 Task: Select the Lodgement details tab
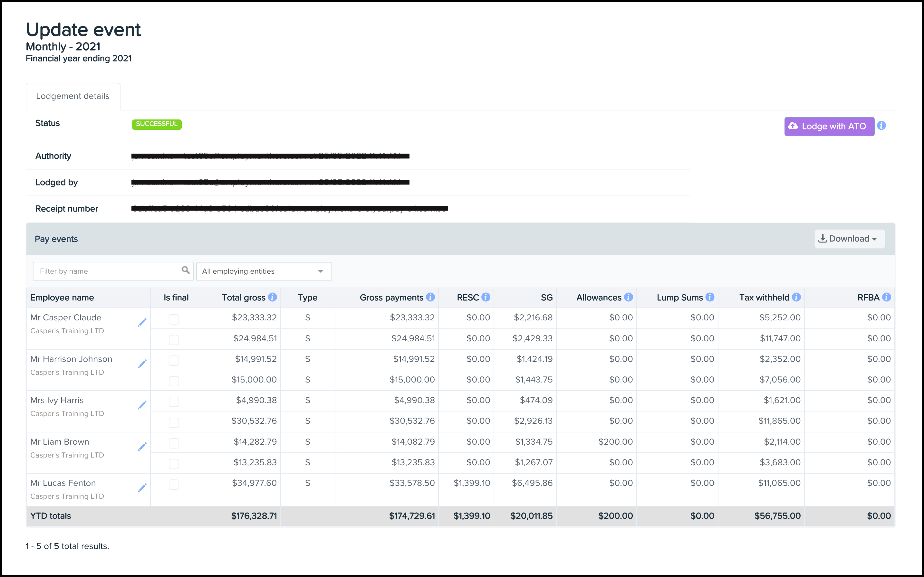[72, 96]
